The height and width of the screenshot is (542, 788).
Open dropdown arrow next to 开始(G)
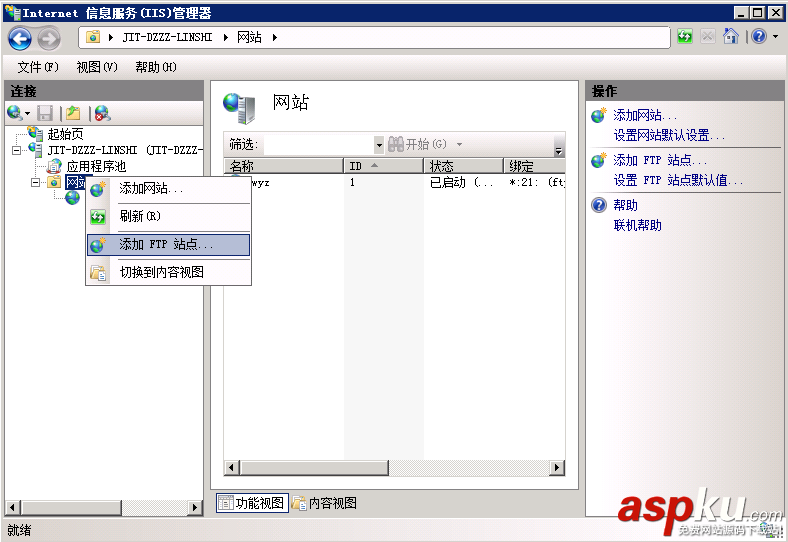[x=459, y=145]
